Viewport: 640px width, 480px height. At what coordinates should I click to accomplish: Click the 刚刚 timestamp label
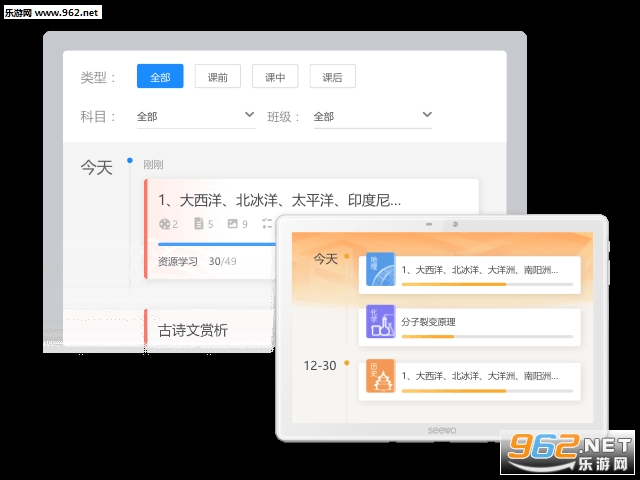point(153,164)
